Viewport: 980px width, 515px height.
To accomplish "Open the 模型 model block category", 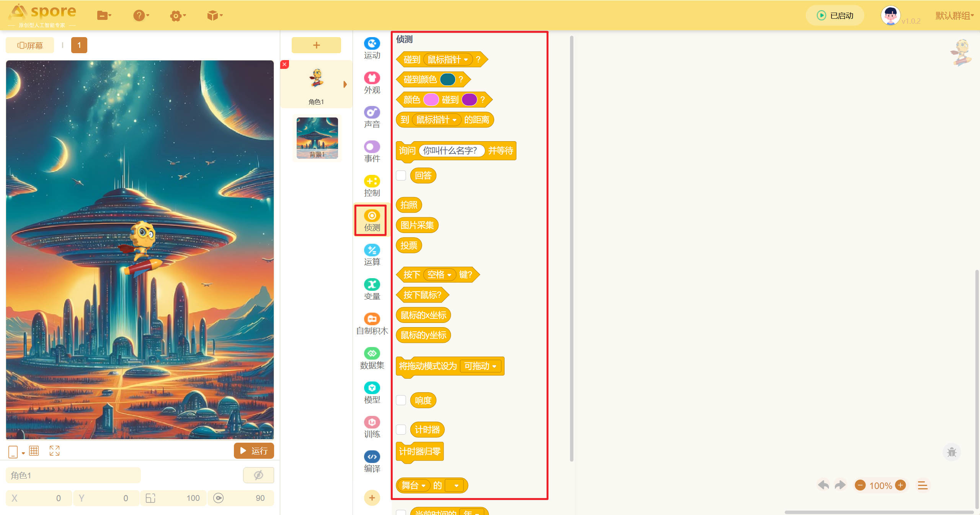I will click(x=372, y=393).
